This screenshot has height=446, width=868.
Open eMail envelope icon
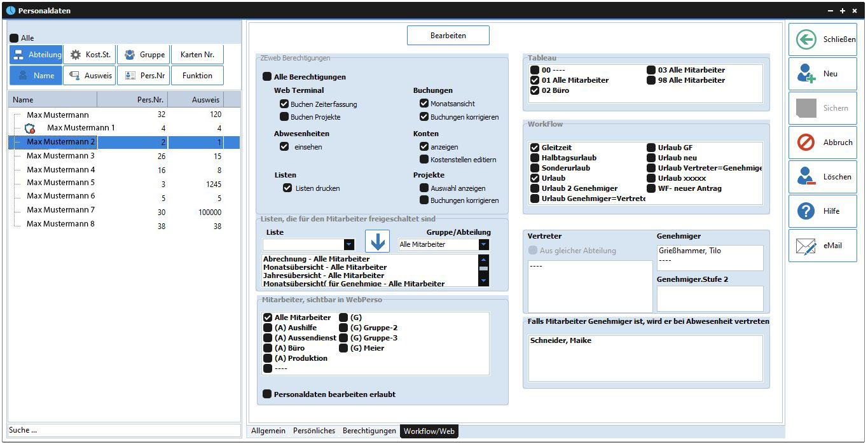click(806, 246)
